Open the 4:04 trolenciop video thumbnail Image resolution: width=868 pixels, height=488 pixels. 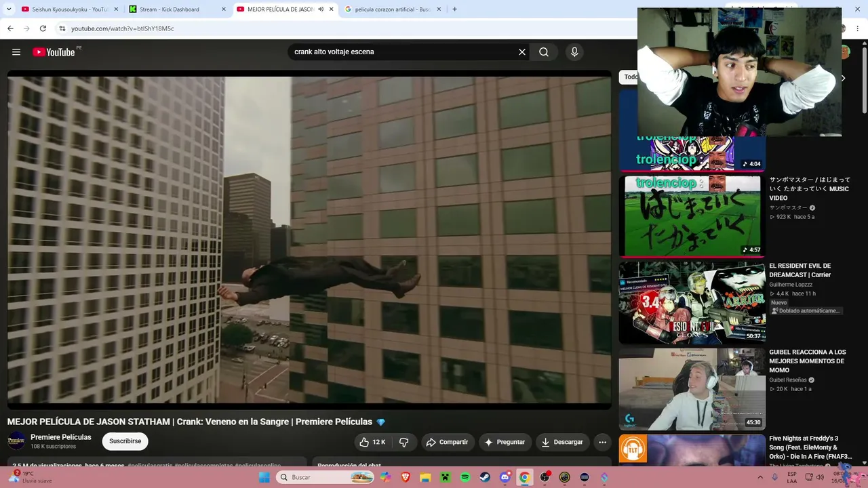tap(692, 153)
